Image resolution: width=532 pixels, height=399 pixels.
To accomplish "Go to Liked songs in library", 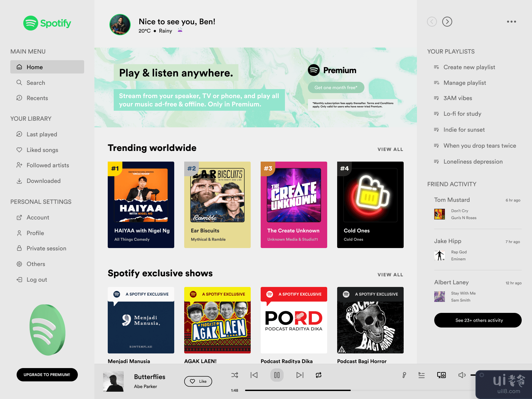I will coord(42,150).
